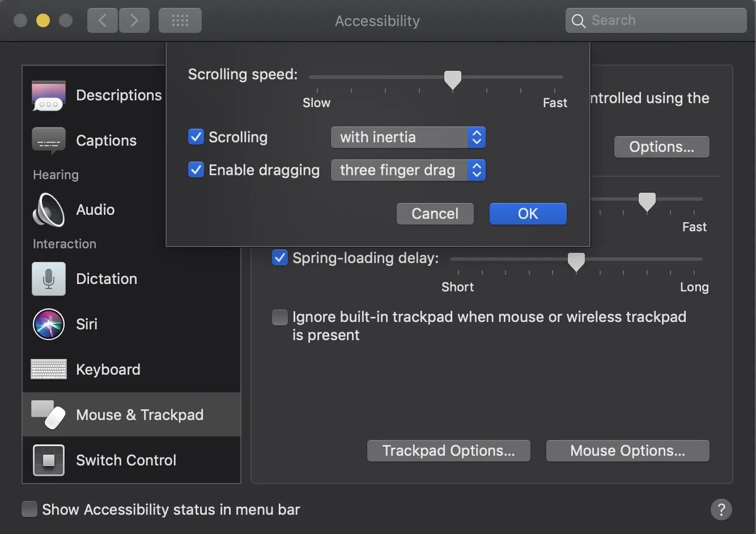This screenshot has height=534, width=756.
Task: Click the 'Short' label under Spring-loading delay
Action: 458,287
